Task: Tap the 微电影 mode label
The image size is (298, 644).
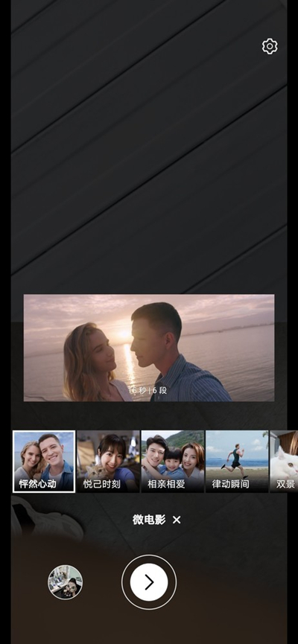Action: [x=149, y=520]
